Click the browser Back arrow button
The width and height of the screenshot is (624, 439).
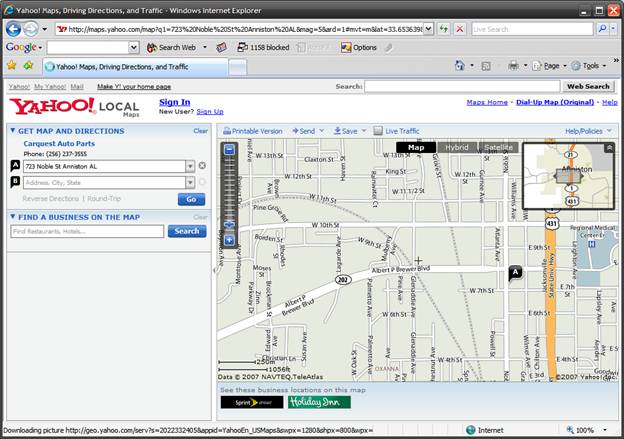14,29
